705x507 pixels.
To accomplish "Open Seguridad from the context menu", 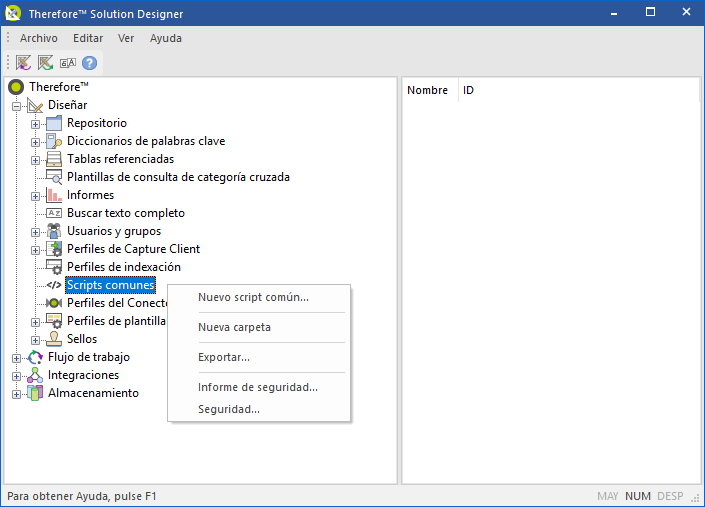I will tap(259, 409).
